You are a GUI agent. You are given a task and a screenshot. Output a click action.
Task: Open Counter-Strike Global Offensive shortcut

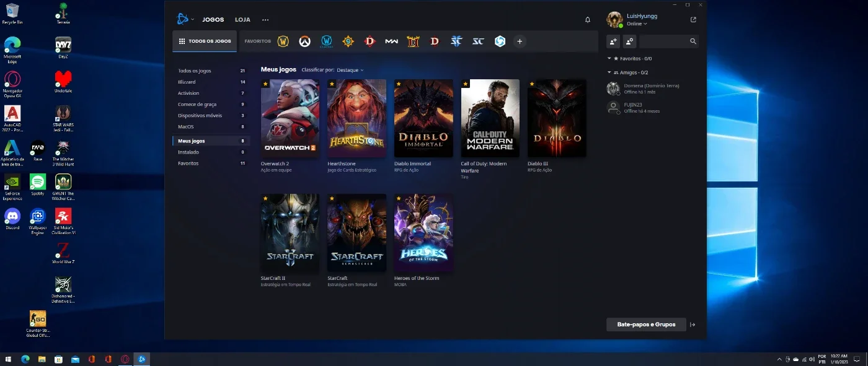[38, 324]
